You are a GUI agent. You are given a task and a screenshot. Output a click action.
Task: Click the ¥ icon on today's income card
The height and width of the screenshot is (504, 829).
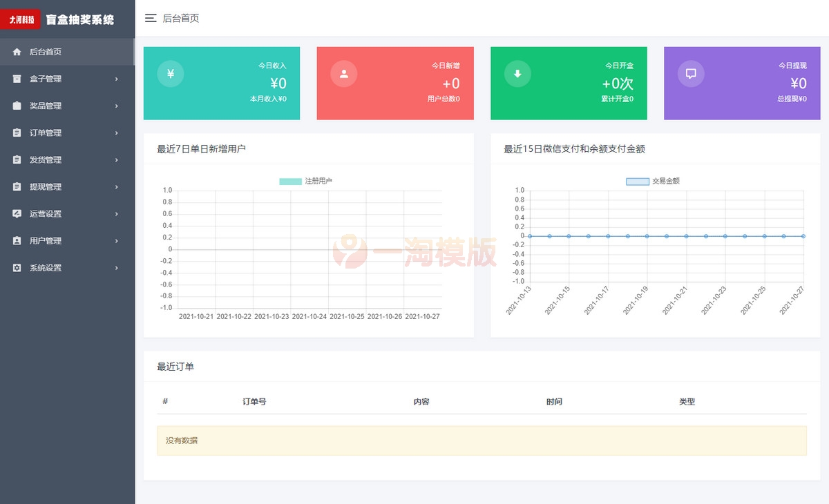pos(170,73)
